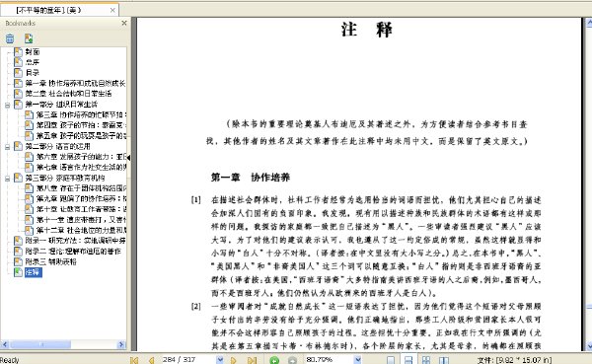Screen dimensions: 592x364
Task: Collapse the bookmarks panel with side arrow
Action: point(128,158)
